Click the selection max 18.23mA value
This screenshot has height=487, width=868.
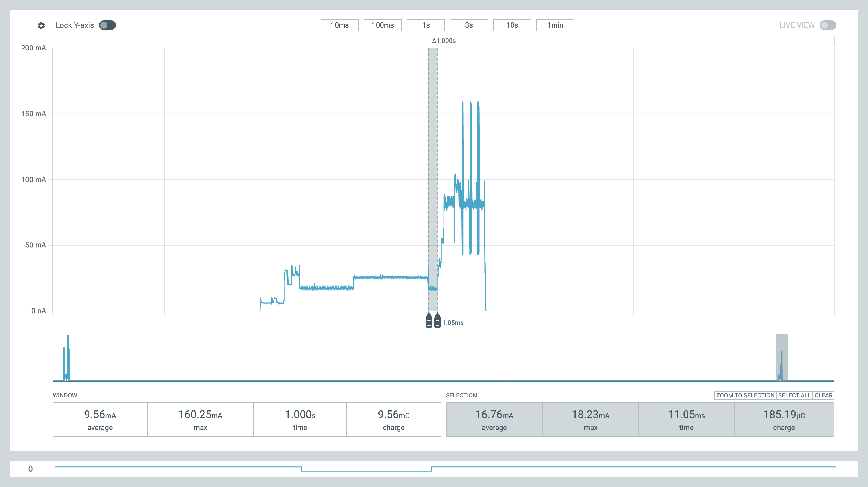(x=591, y=415)
